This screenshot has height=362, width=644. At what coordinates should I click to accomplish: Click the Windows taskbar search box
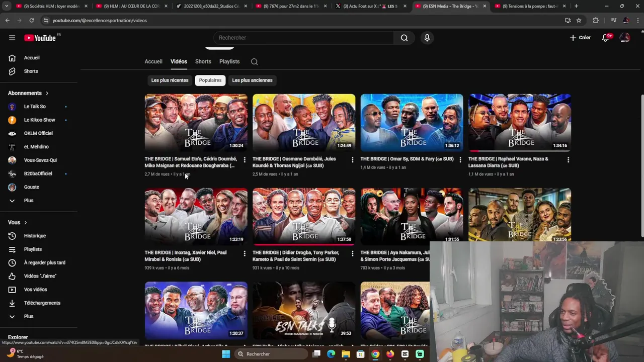[271, 354]
